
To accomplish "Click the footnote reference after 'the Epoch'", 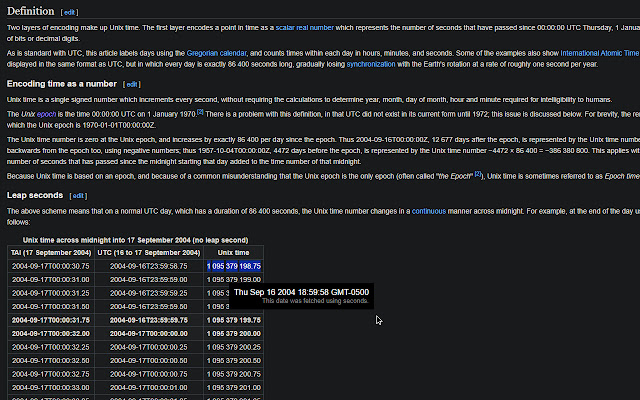I will (478, 174).
